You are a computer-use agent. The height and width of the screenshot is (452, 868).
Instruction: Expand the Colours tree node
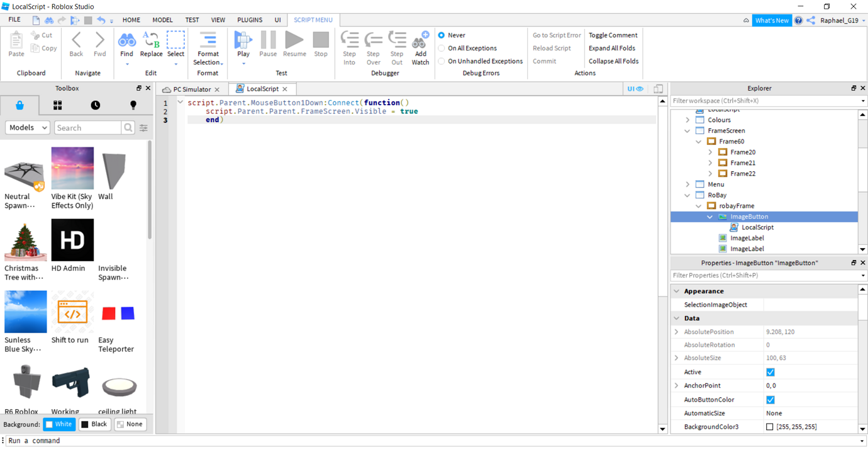tap(687, 120)
